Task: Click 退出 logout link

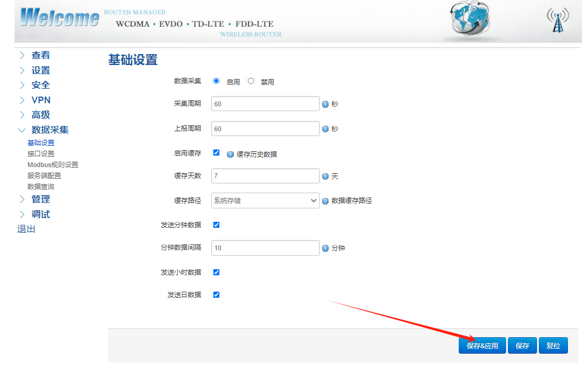Action: [26, 228]
